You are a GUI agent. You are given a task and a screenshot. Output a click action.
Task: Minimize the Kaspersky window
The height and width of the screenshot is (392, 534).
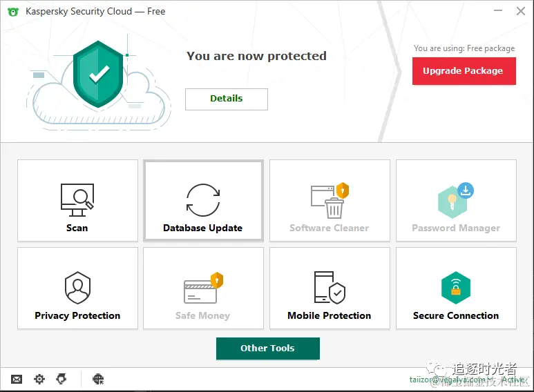pyautogui.click(x=498, y=11)
